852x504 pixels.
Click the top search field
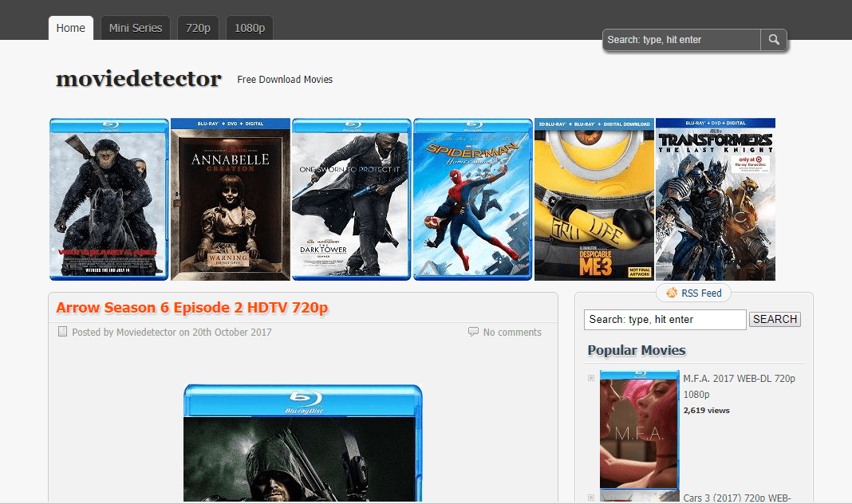[x=681, y=40]
